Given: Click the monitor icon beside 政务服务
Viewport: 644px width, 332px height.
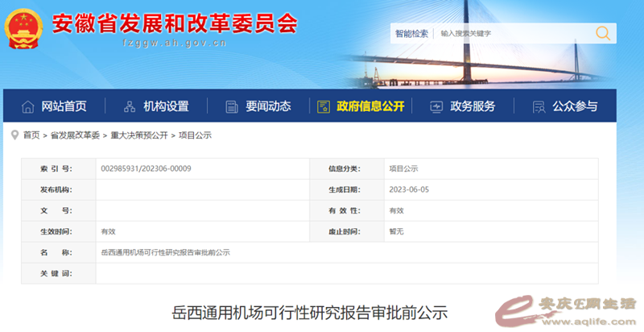Looking at the screenshot, I should click(x=436, y=106).
